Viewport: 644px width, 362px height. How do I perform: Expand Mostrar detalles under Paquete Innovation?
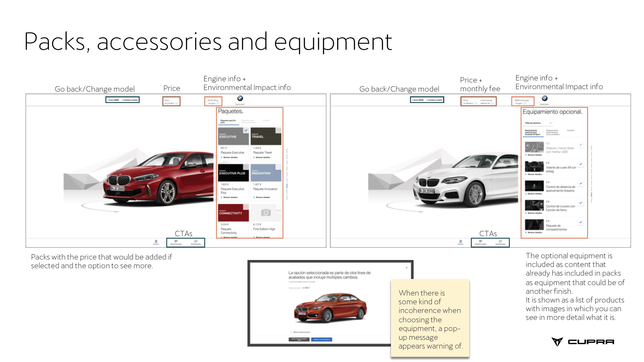261,197
